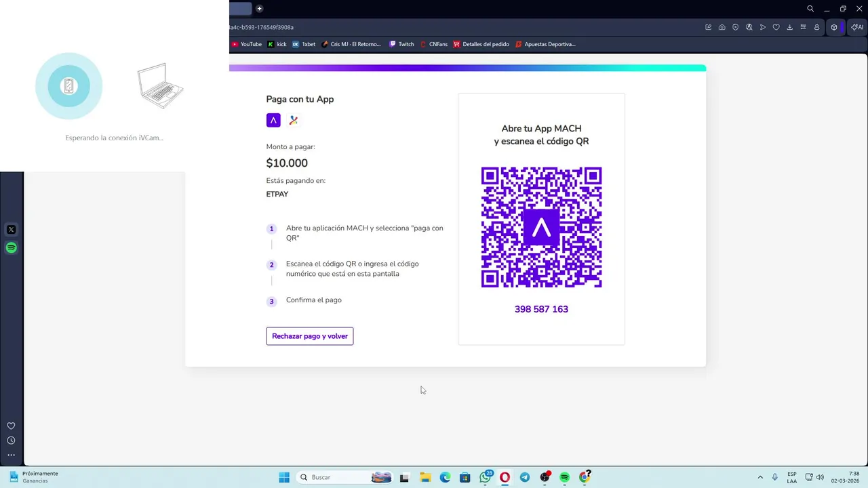Click the translate page globe icon

(749, 27)
